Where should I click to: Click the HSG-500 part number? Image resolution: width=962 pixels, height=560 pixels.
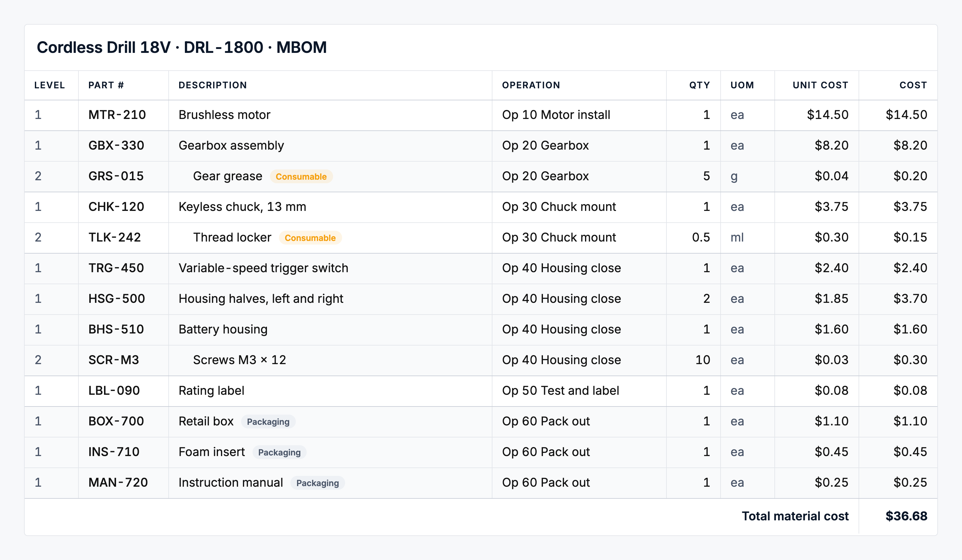click(116, 299)
